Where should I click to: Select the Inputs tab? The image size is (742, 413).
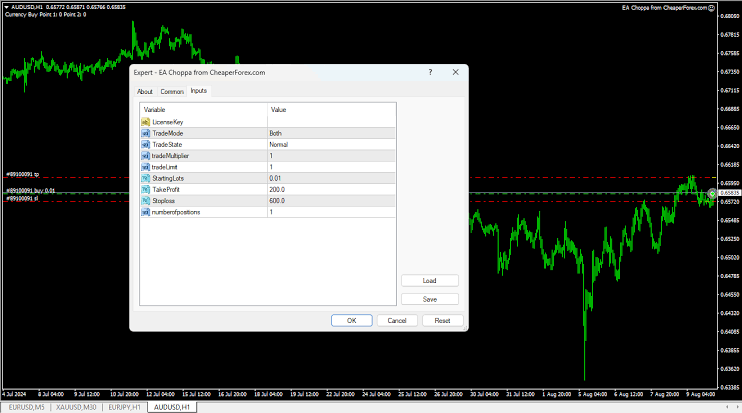click(x=199, y=91)
